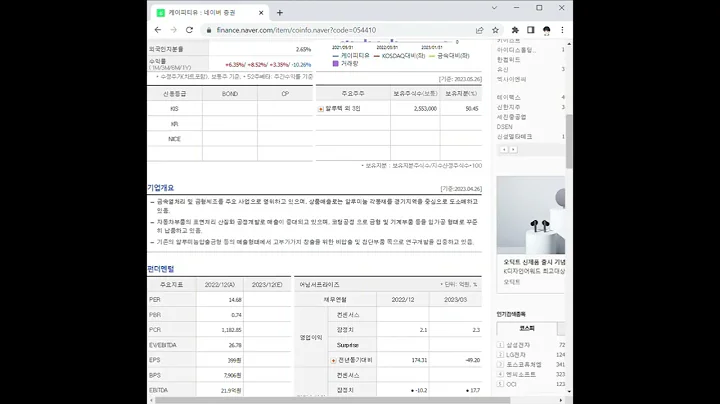Expand the 전년동기대비 row

pos(333,360)
